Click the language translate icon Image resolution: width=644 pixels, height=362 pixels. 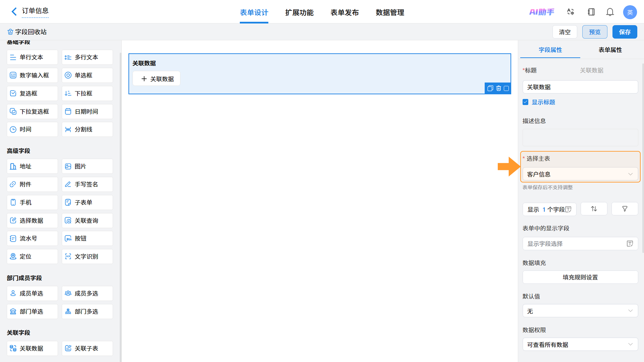(x=571, y=12)
